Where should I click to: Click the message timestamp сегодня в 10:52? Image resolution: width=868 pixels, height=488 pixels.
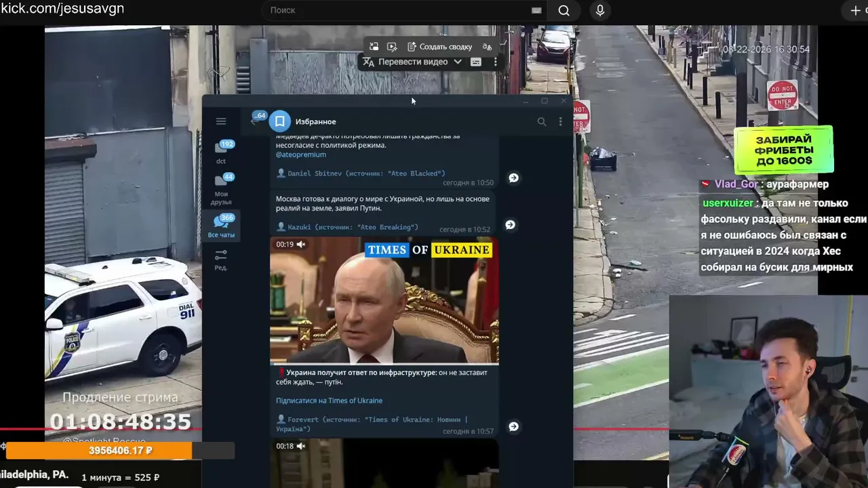click(x=465, y=229)
